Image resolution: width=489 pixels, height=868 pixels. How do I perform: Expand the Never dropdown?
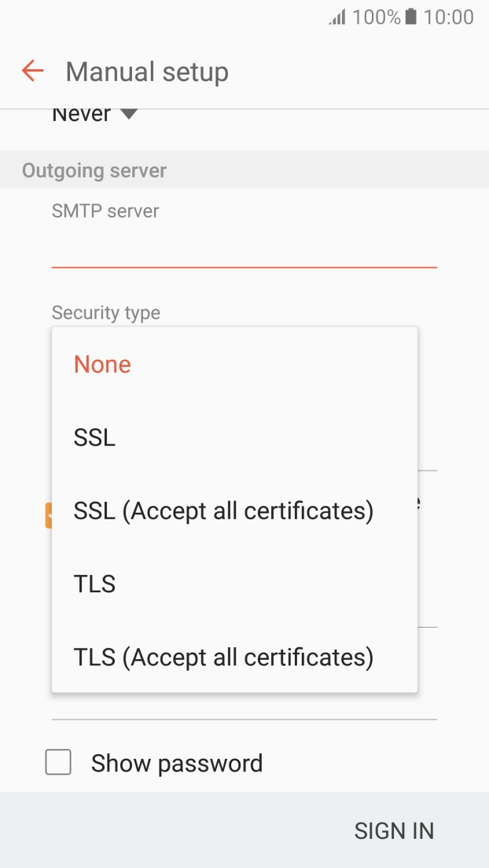94,114
